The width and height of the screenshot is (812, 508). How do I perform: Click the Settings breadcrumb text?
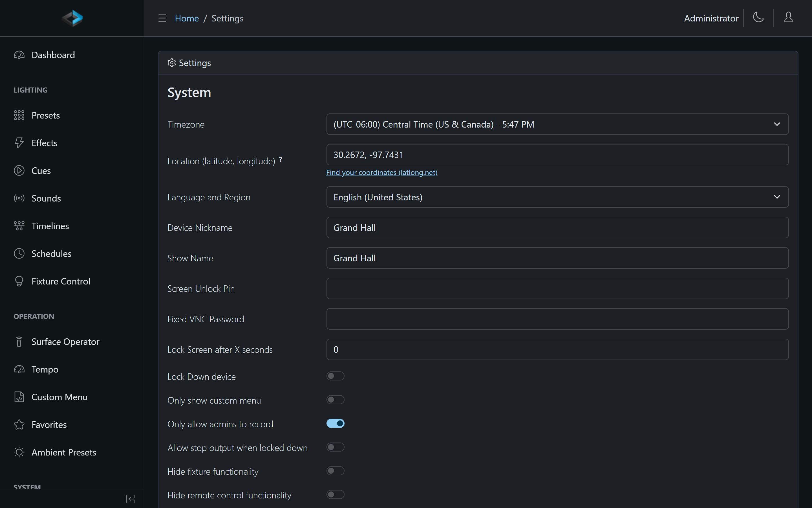(x=227, y=18)
